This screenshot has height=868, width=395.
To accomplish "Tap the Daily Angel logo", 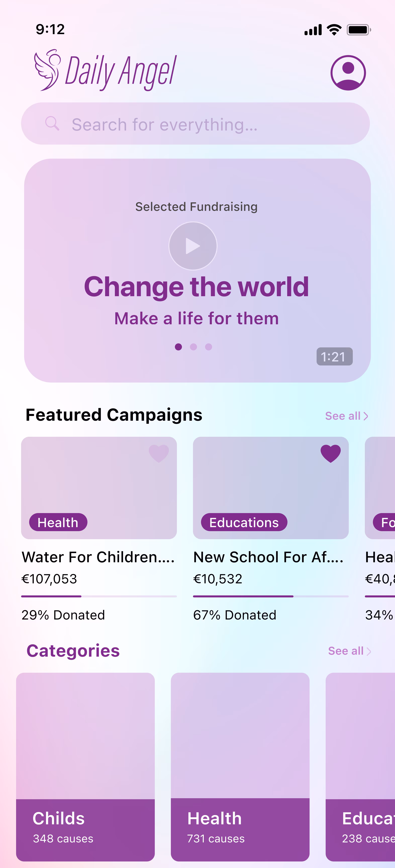I will pos(105,71).
